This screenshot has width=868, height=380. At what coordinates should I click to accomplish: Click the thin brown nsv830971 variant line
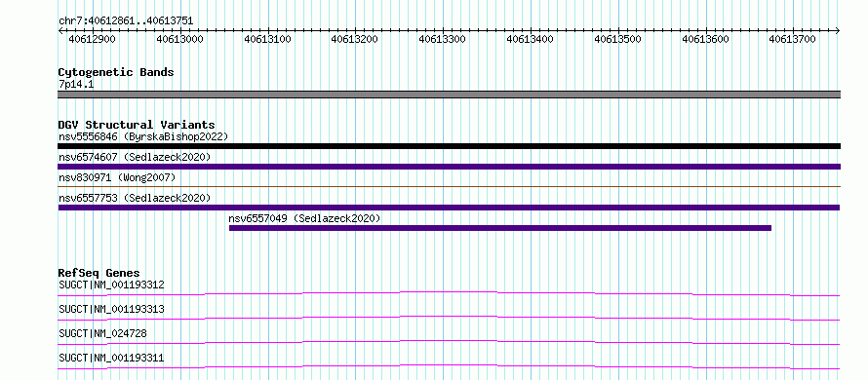449,186
